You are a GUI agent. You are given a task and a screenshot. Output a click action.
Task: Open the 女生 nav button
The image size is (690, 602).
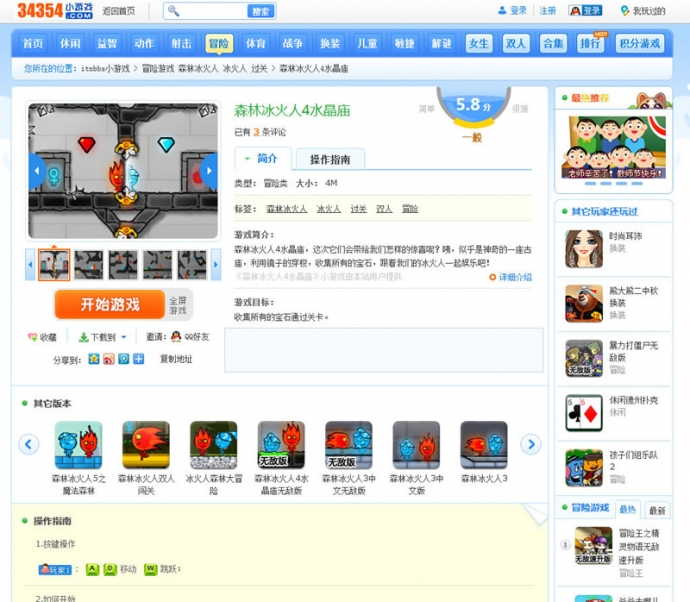(479, 44)
